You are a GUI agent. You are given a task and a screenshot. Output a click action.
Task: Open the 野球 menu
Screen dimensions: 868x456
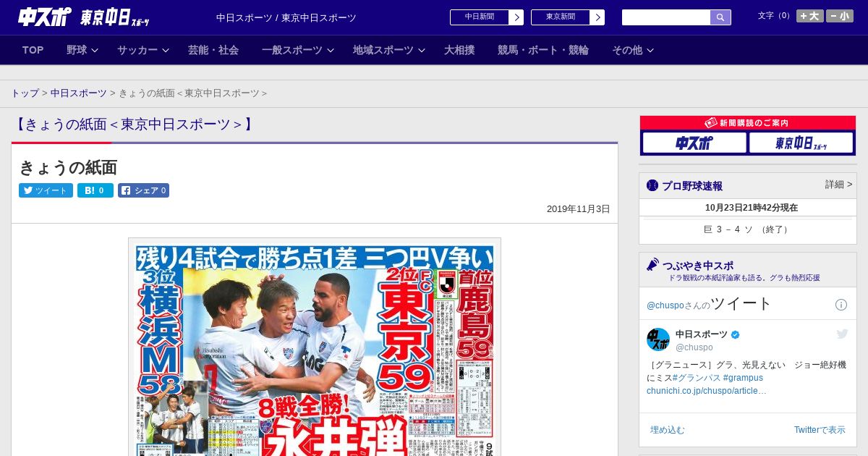click(77, 50)
